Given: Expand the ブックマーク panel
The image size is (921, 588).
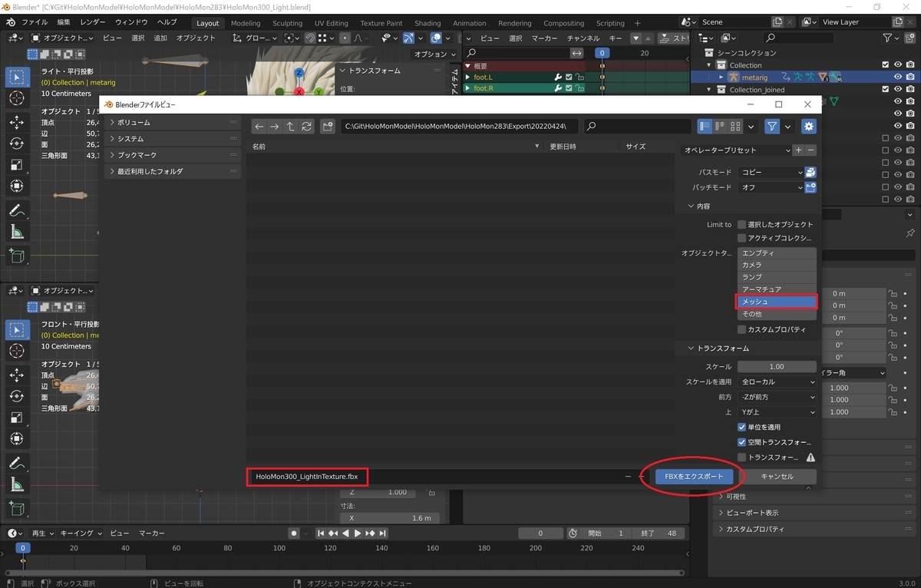Looking at the screenshot, I should click(172, 155).
